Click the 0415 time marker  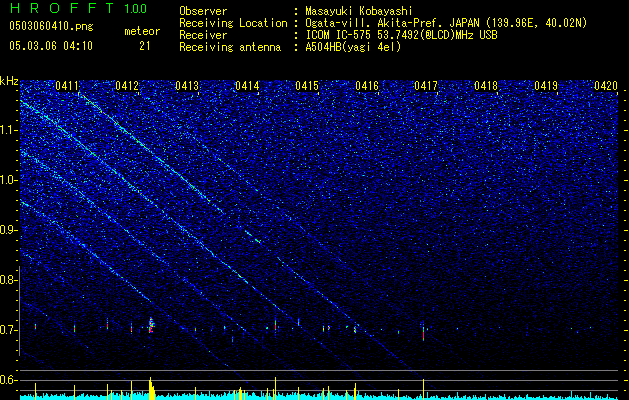click(x=307, y=85)
